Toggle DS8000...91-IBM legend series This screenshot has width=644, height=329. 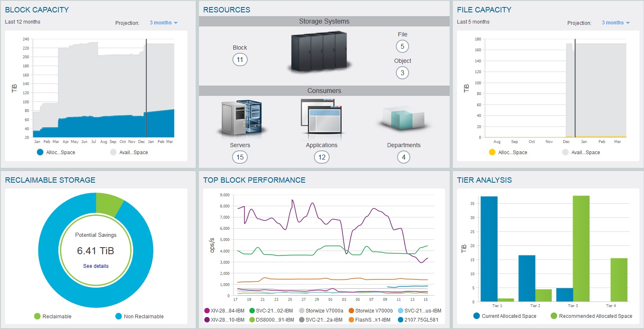272,319
